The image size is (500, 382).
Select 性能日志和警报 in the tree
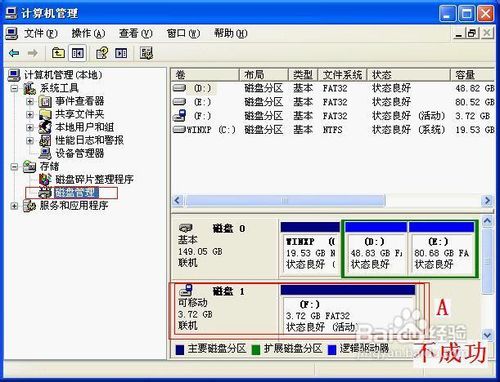pyautogui.click(x=89, y=140)
